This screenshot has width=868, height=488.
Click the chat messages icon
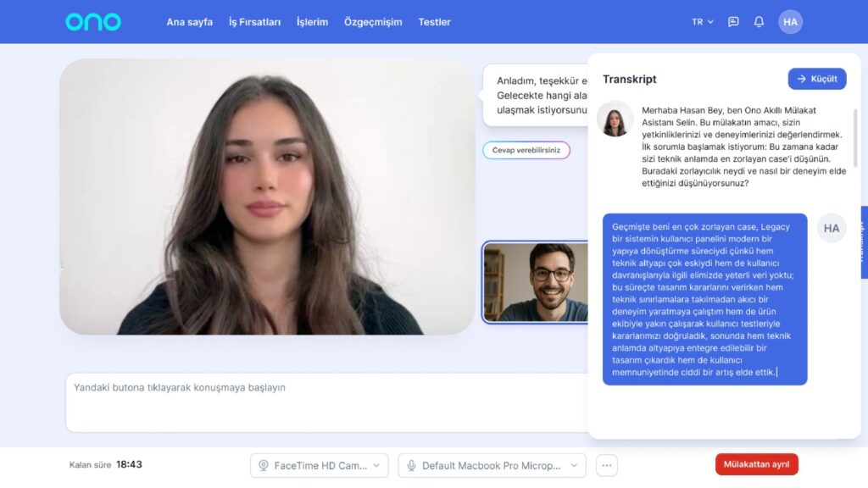(x=732, y=21)
